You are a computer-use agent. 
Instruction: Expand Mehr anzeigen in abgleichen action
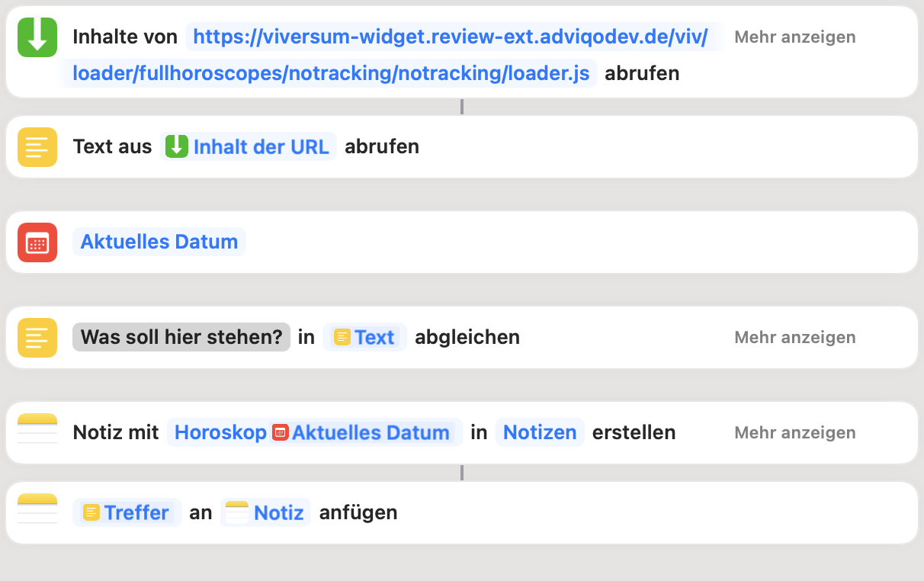pos(794,338)
